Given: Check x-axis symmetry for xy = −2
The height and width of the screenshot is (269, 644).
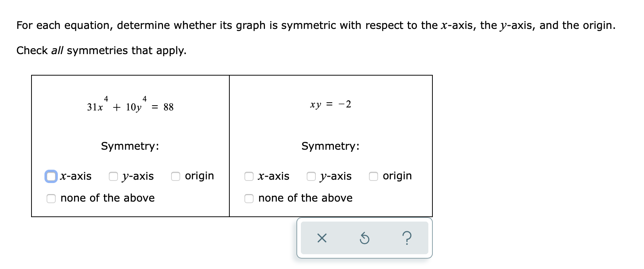Looking at the screenshot, I should click(248, 177).
